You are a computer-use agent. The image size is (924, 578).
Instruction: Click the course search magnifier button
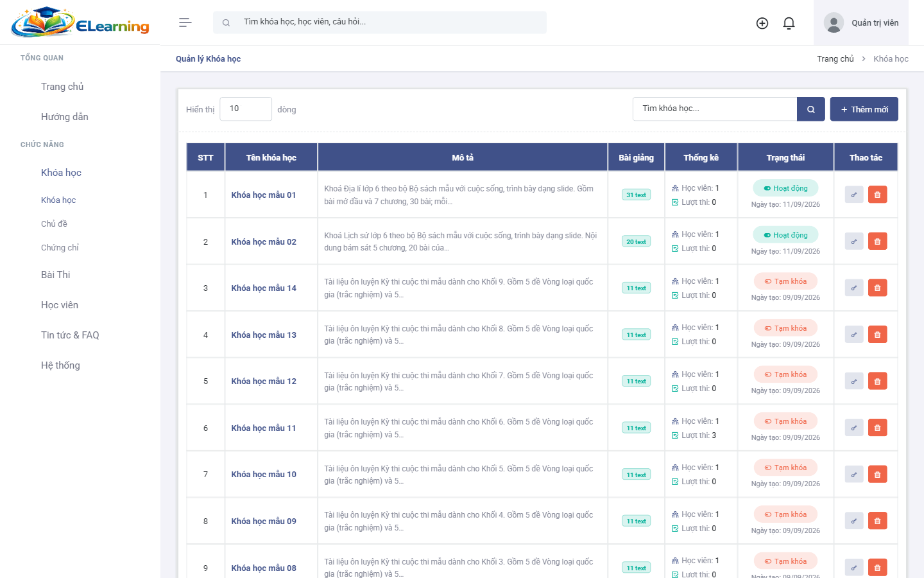click(x=811, y=109)
